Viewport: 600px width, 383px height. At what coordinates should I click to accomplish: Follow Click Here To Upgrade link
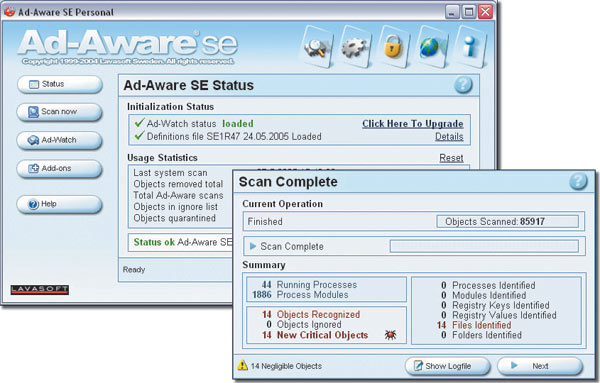412,124
